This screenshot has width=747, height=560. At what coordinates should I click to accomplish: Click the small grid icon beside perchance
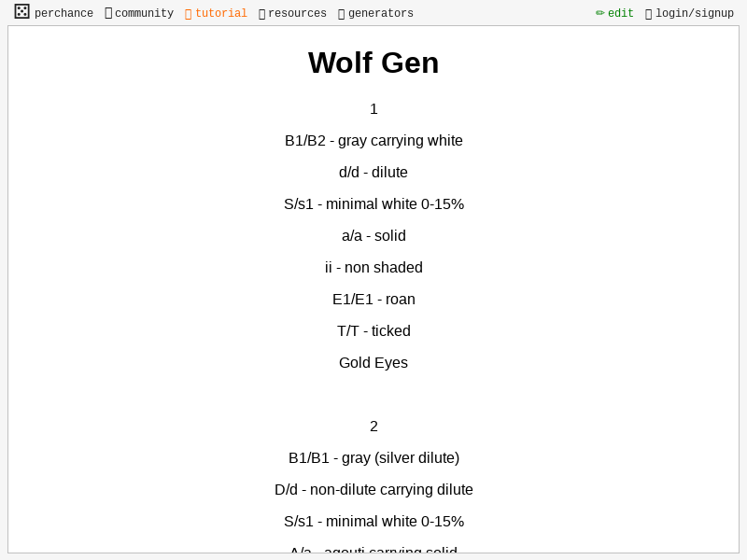pos(21,11)
